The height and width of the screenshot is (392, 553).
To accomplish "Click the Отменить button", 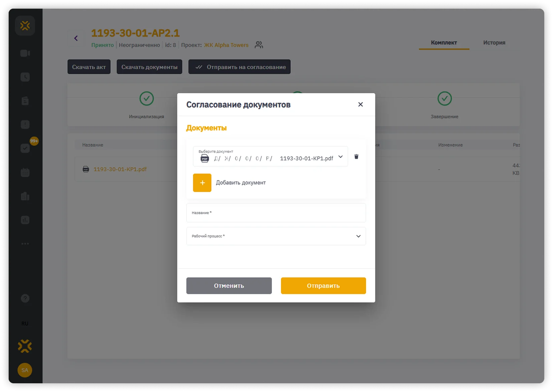I will pos(229,286).
